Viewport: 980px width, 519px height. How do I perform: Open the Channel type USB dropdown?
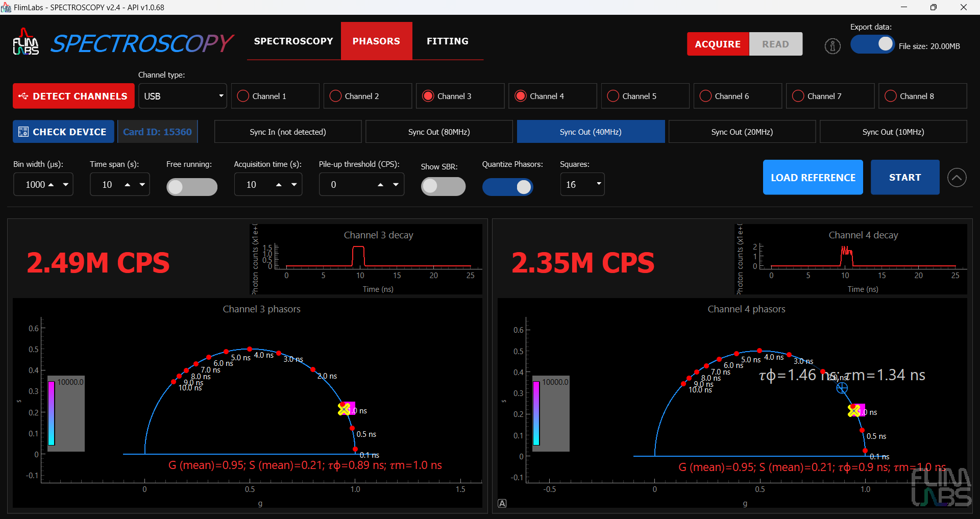(x=183, y=96)
